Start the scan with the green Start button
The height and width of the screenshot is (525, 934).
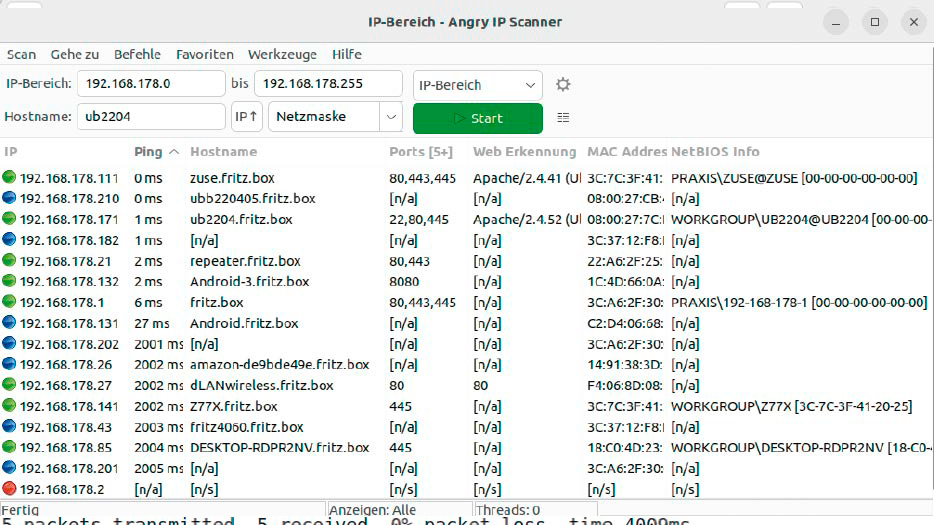tap(478, 118)
